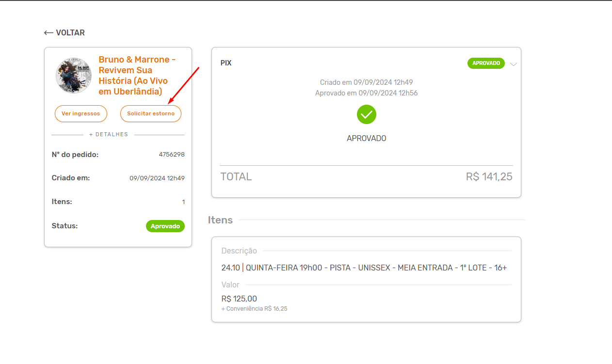Viewport: 612px width, 364px height.
Task: Click the TOTAL label in the PIX card
Action: pos(236,177)
